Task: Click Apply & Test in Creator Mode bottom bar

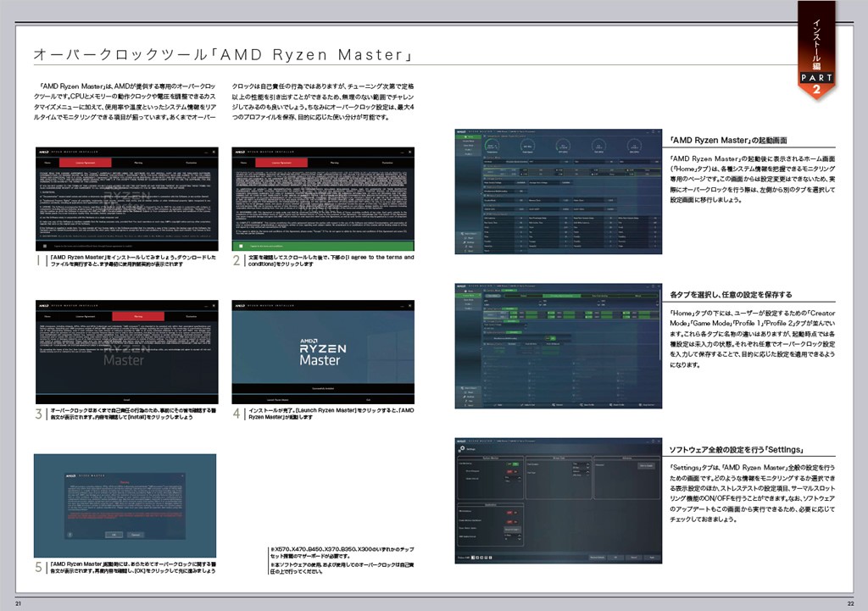Action: tap(527, 405)
